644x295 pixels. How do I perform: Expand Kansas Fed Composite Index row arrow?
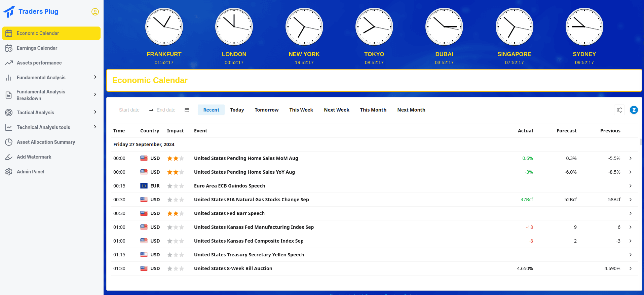(x=631, y=241)
